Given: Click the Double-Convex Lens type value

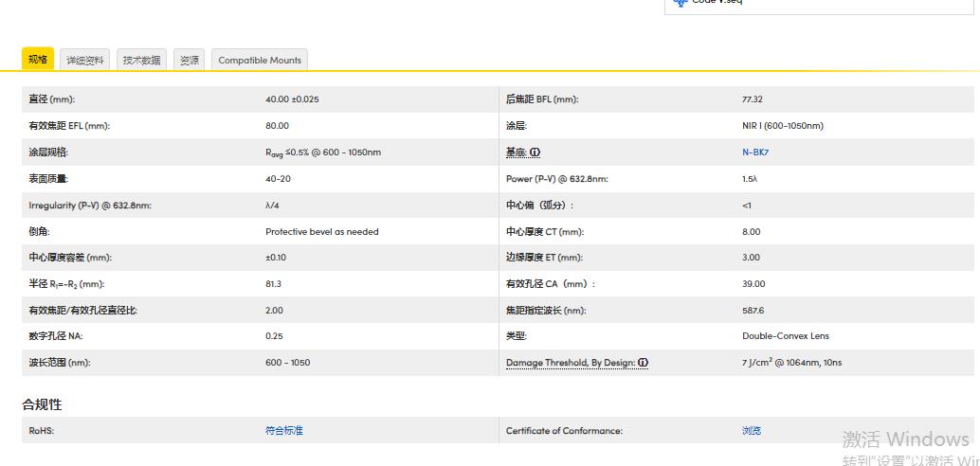Looking at the screenshot, I should pos(785,336).
